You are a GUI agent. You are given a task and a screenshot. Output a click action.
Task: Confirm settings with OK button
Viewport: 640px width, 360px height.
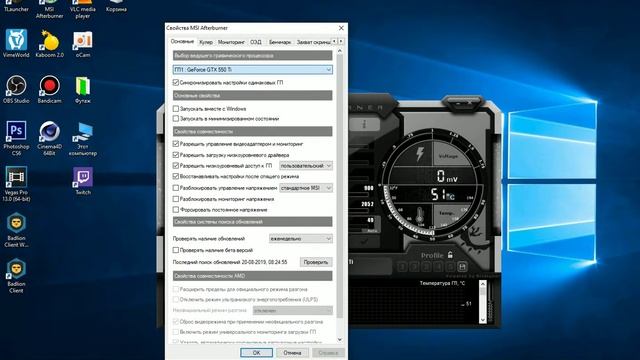click(256, 353)
